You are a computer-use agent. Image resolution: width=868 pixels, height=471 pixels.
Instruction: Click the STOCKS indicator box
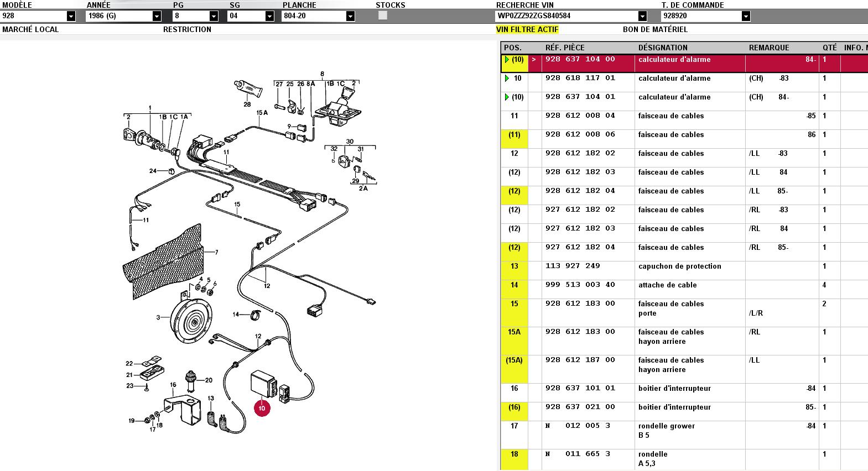tap(382, 16)
